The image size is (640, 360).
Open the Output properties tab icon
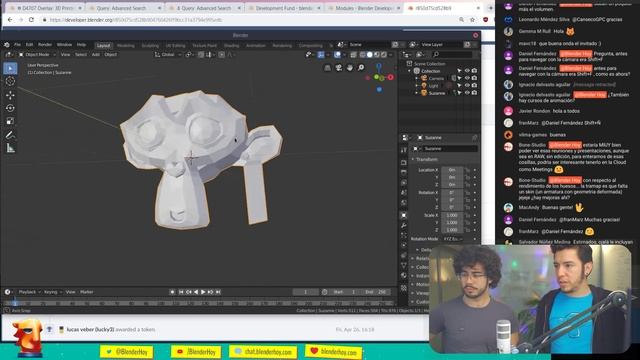404,173
